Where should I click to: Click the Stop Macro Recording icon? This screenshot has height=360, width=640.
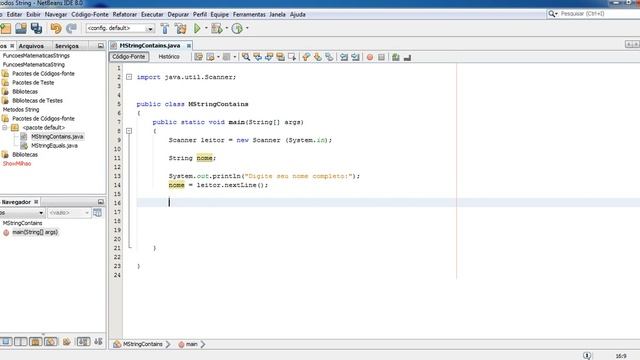[381, 57]
